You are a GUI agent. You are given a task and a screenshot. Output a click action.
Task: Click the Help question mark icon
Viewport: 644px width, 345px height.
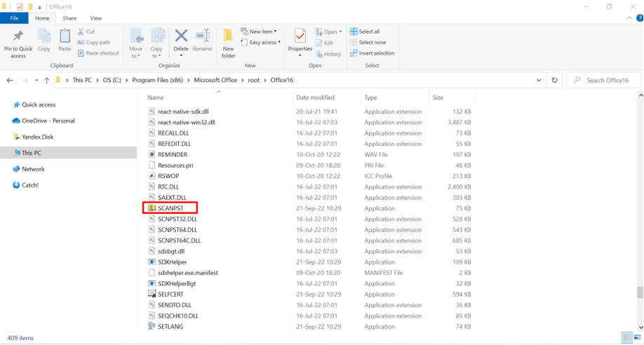click(x=640, y=18)
